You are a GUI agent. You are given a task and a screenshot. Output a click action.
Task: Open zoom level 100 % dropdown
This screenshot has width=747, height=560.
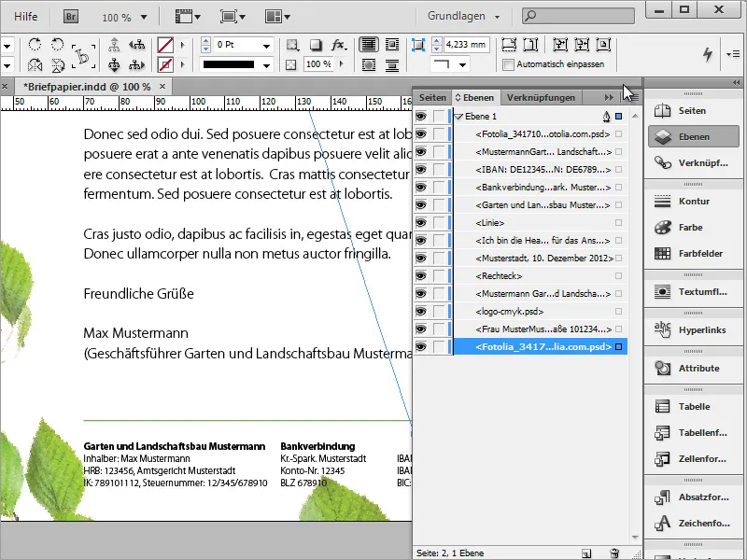(x=144, y=18)
